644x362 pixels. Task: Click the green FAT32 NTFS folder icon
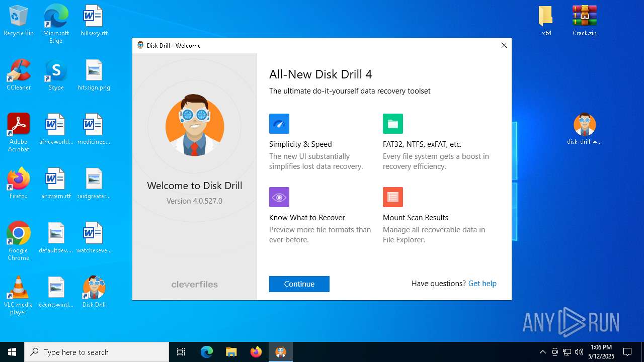(392, 124)
